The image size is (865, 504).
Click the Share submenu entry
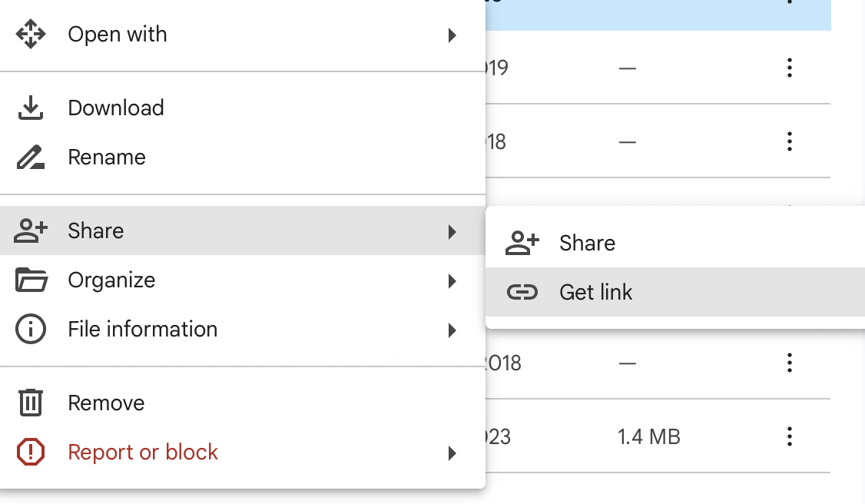pos(587,243)
